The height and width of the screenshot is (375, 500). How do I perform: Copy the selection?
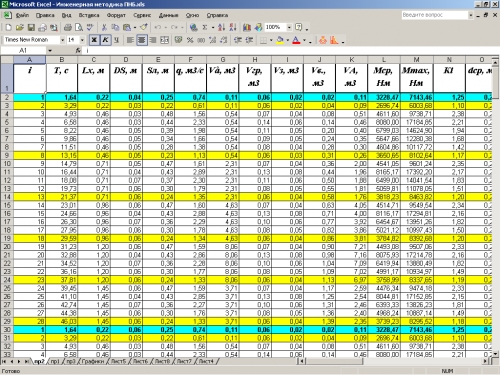coord(115,27)
